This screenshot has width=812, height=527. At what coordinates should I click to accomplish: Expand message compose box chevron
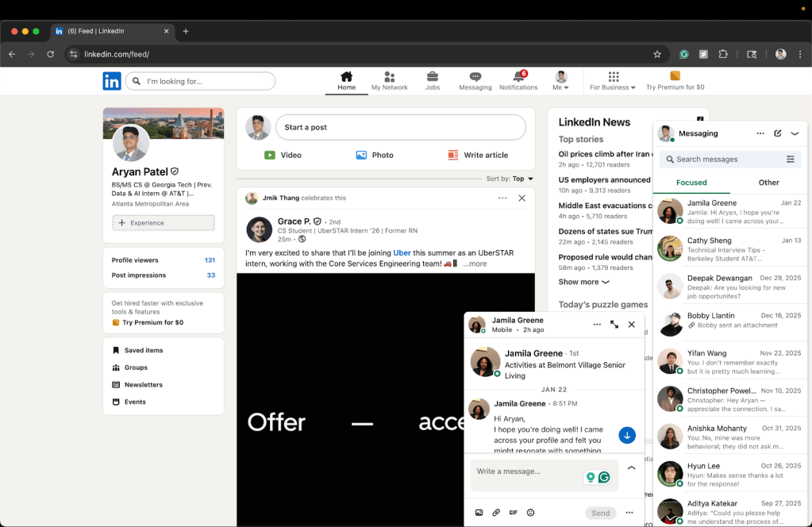pos(631,468)
